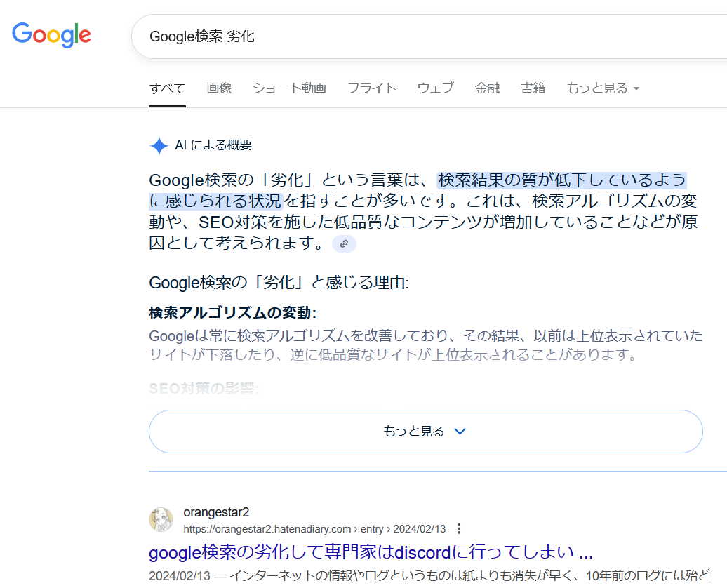
Task: Expand the もっと見る tab dropdown
Action: (x=603, y=88)
